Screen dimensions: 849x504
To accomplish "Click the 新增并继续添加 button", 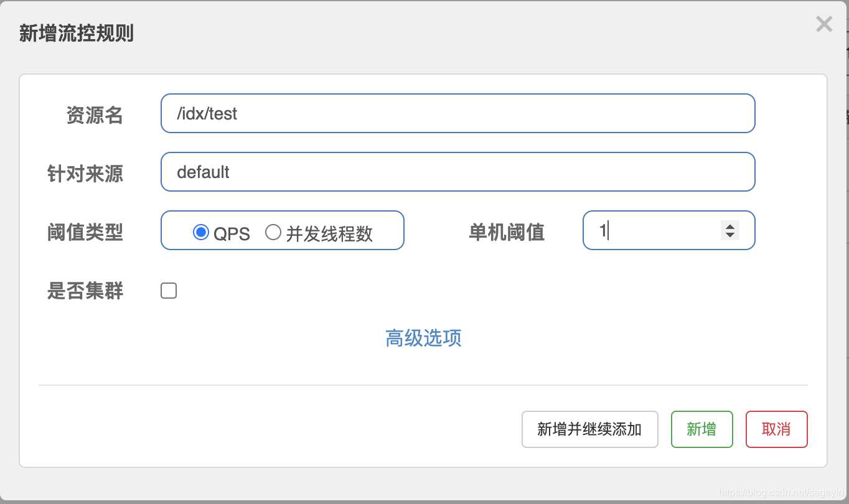I will (589, 429).
